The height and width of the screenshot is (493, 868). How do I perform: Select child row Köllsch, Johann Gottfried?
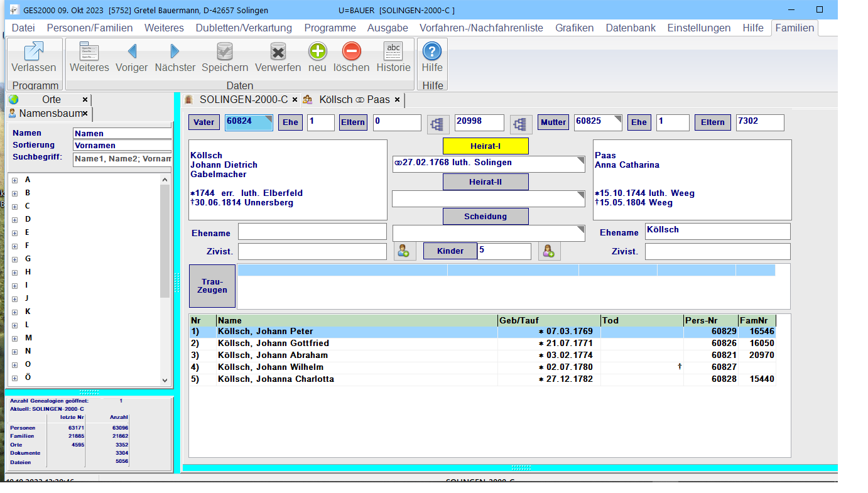(482, 344)
